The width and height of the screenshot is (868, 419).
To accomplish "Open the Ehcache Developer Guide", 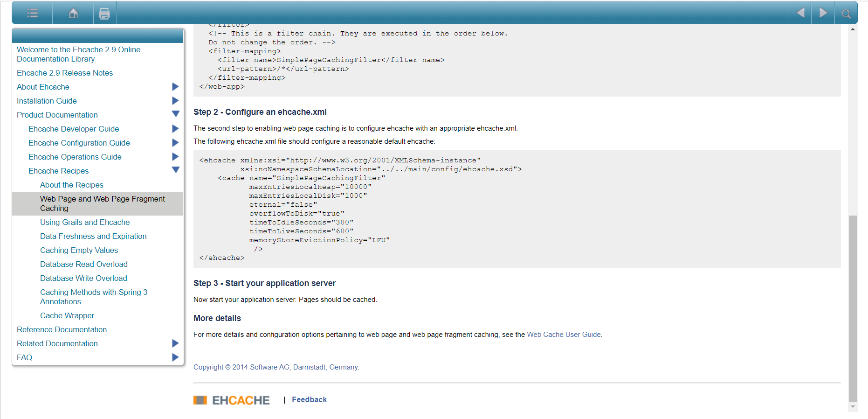I will click(x=74, y=129).
